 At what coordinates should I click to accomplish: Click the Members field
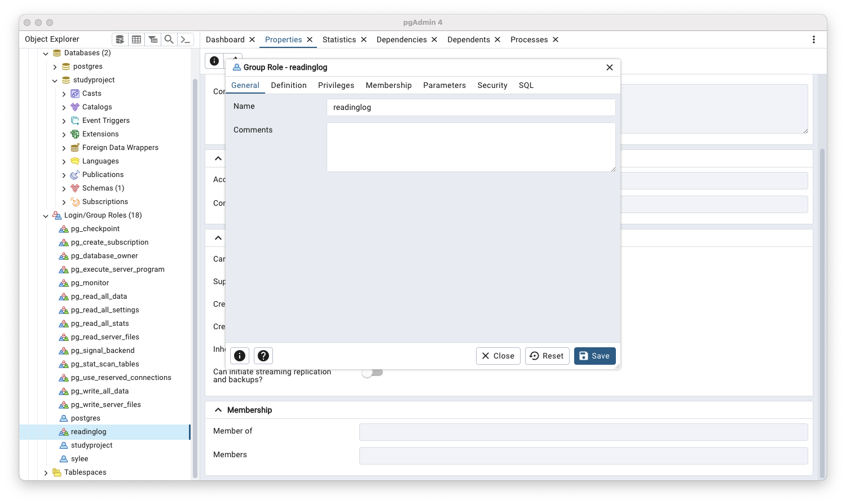[583, 456]
